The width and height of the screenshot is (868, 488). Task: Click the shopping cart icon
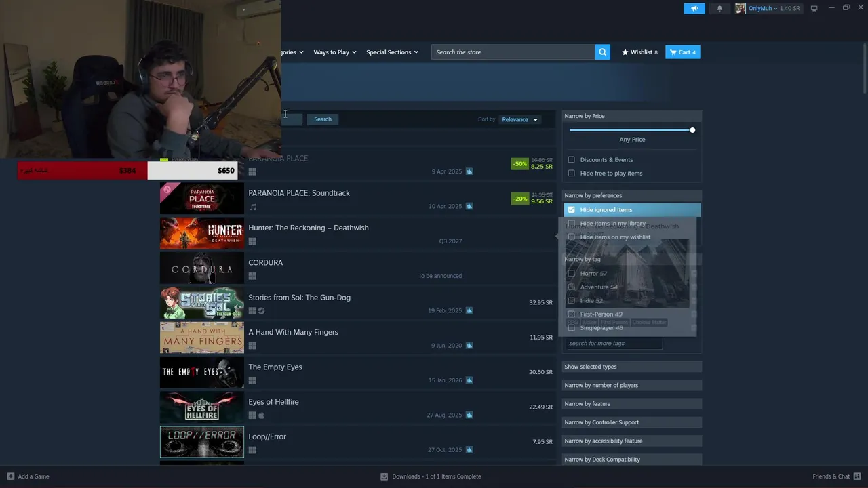(673, 52)
